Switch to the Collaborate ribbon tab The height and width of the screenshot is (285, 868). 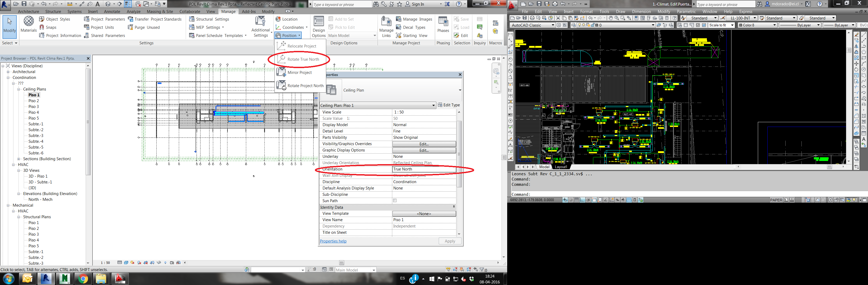point(190,11)
